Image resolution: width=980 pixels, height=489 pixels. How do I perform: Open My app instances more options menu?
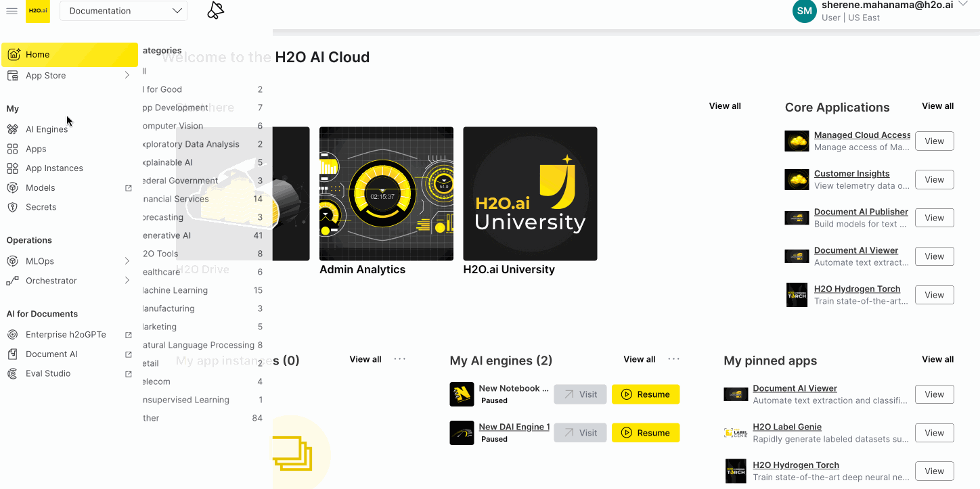tap(400, 359)
